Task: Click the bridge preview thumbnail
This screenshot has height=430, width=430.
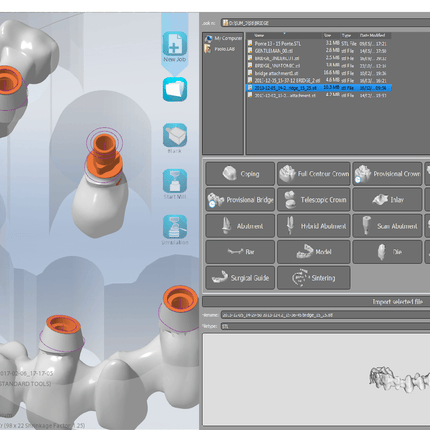Action: (x=399, y=379)
